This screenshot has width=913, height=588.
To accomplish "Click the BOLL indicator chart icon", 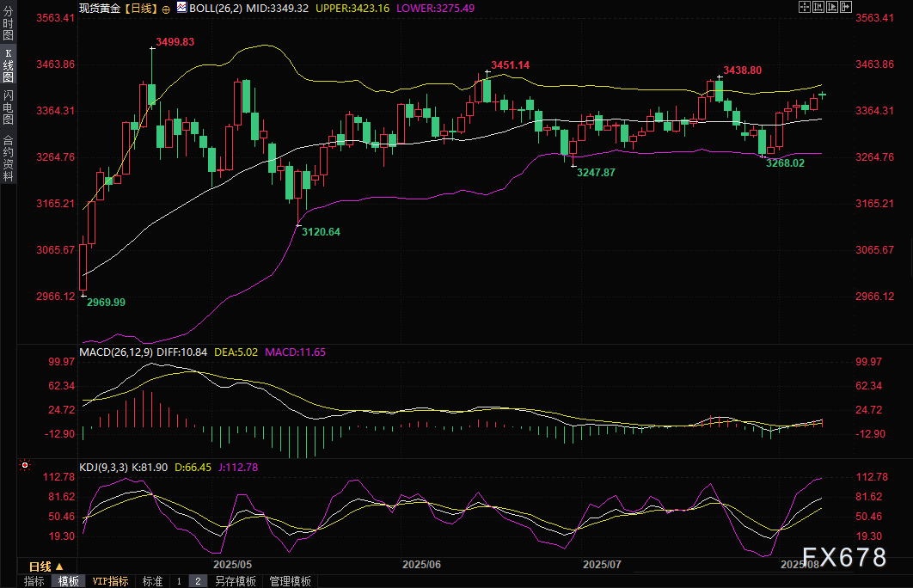I will 181,8.
